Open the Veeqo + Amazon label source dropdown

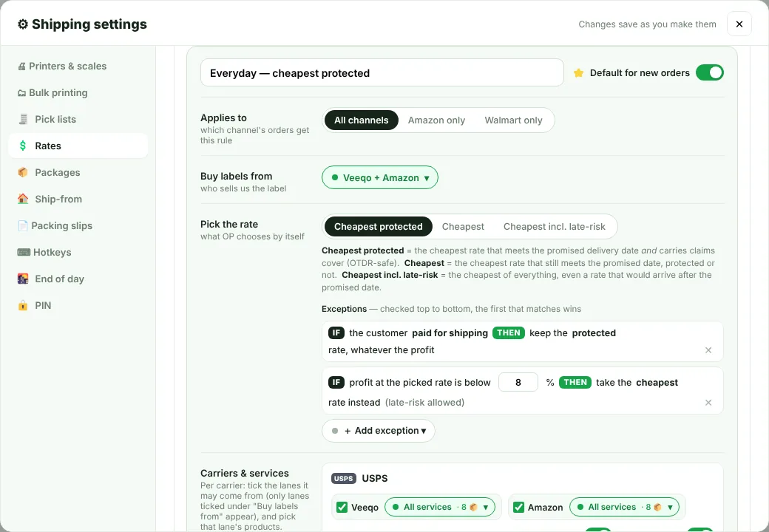click(380, 177)
